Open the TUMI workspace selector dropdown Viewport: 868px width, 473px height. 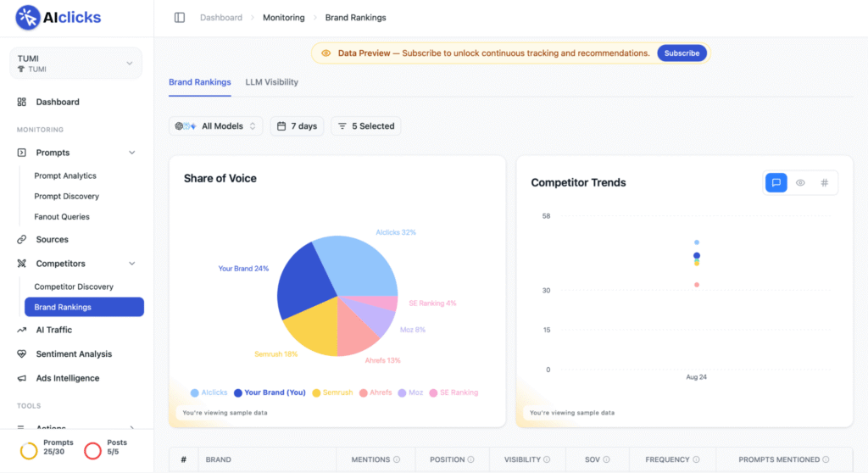pos(75,63)
